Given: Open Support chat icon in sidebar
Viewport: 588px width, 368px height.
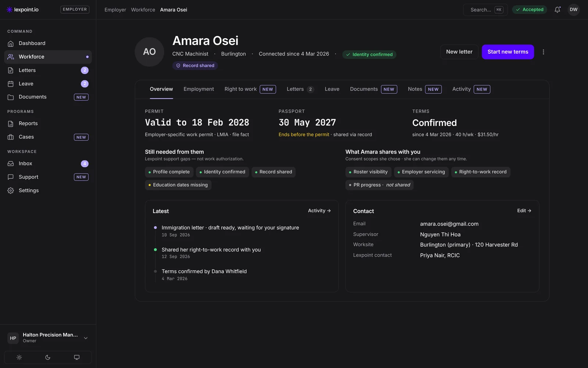Looking at the screenshot, I should pyautogui.click(x=11, y=177).
